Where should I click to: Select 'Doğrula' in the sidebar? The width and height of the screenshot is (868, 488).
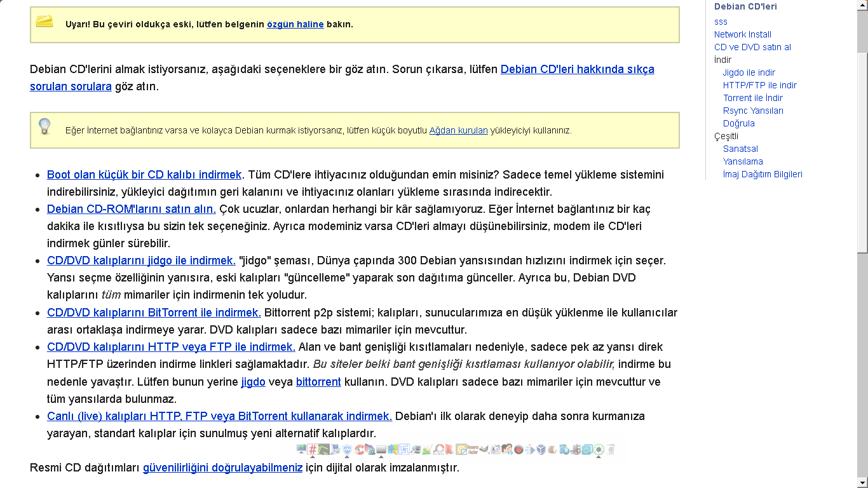739,123
